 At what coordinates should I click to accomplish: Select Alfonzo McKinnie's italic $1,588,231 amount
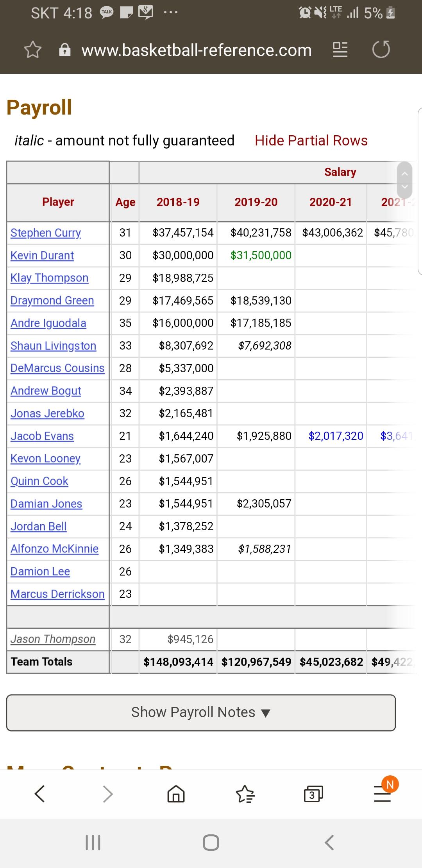tap(265, 549)
